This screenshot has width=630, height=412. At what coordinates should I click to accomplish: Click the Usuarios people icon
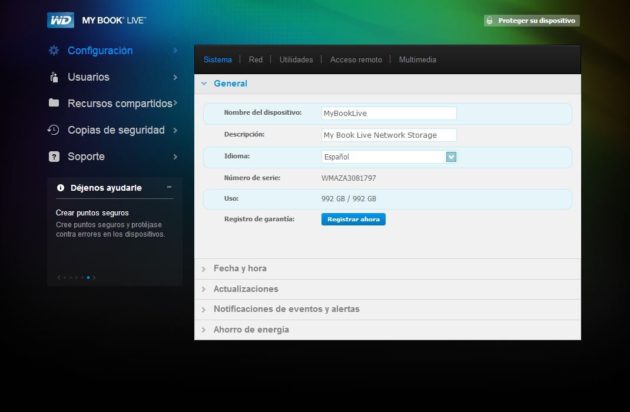coord(54,77)
